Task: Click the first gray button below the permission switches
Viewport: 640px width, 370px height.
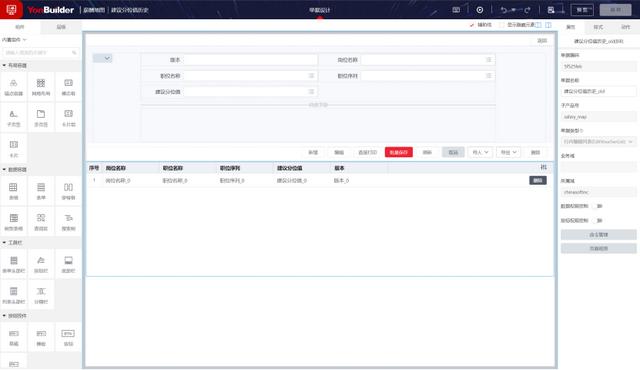Action: [598, 235]
